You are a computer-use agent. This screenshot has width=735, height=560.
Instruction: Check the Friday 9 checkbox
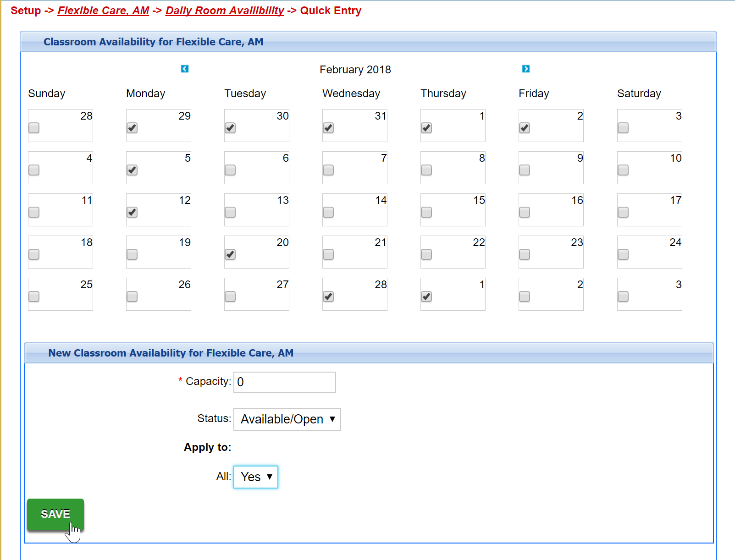[525, 170]
